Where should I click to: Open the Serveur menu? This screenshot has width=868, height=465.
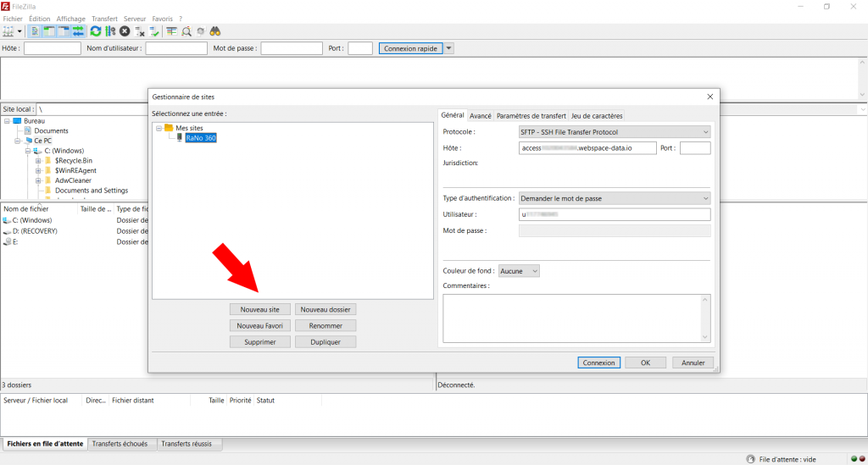(135, 19)
